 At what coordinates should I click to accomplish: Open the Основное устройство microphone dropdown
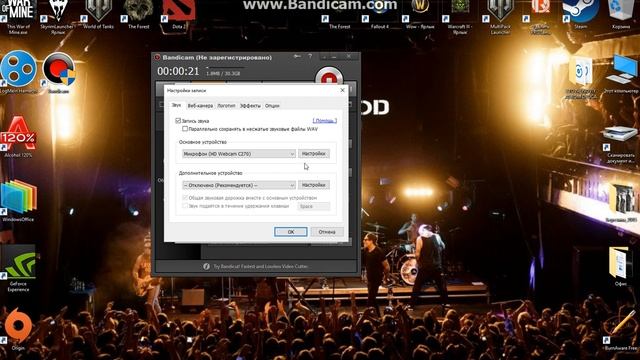point(239,154)
